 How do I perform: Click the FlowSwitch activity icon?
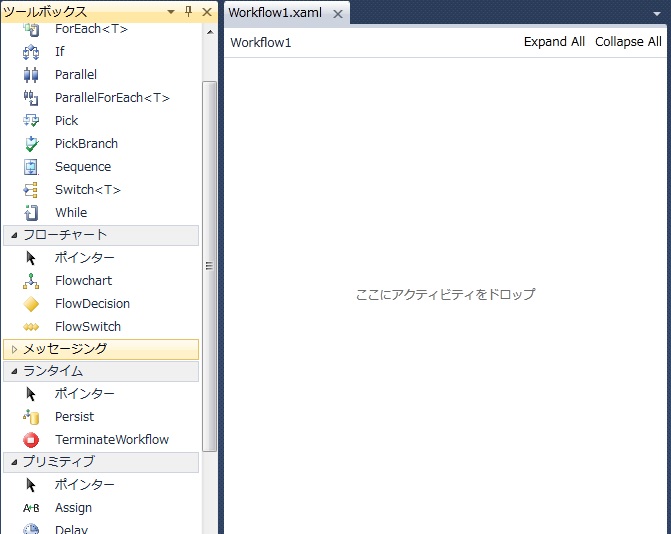pos(31,327)
